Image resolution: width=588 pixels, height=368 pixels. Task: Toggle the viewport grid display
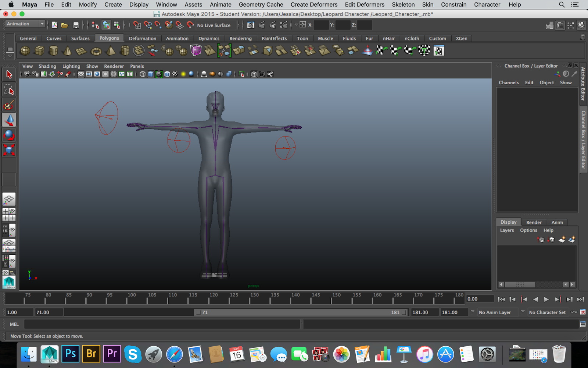[x=81, y=74]
